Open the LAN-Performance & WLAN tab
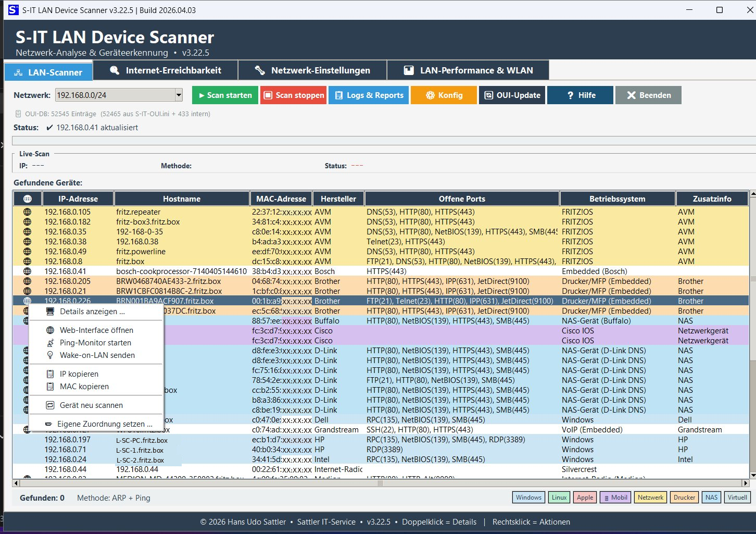Viewport: 756px width, 534px height. tap(468, 70)
